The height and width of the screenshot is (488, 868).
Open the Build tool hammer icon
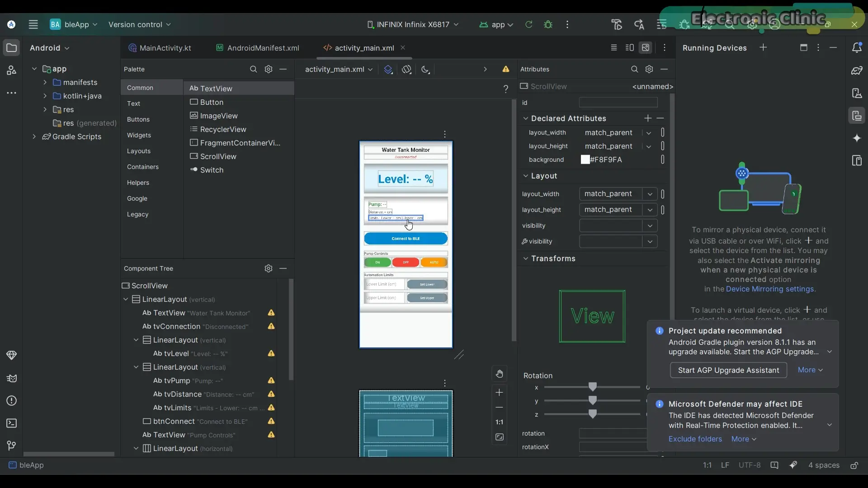(617, 24)
